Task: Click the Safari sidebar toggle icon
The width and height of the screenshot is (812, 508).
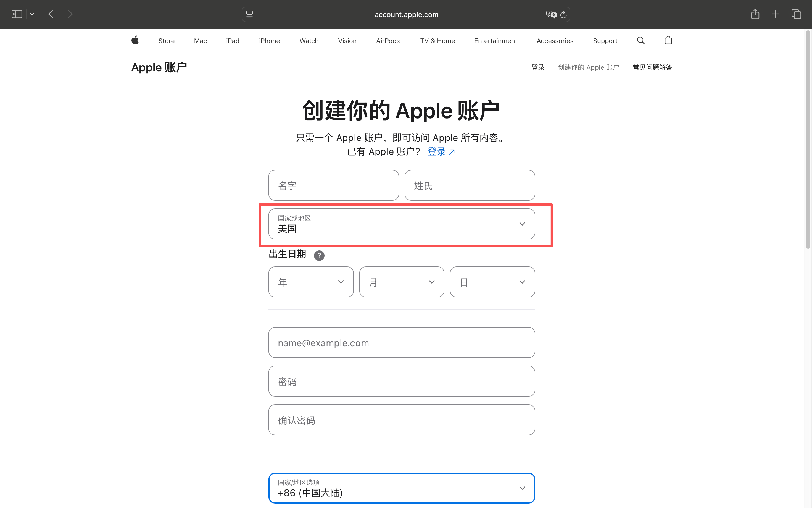Action: [17, 14]
